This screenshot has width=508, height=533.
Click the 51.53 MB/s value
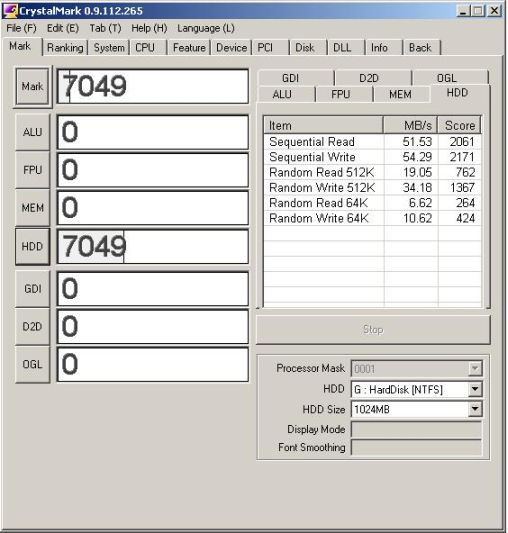[417, 142]
